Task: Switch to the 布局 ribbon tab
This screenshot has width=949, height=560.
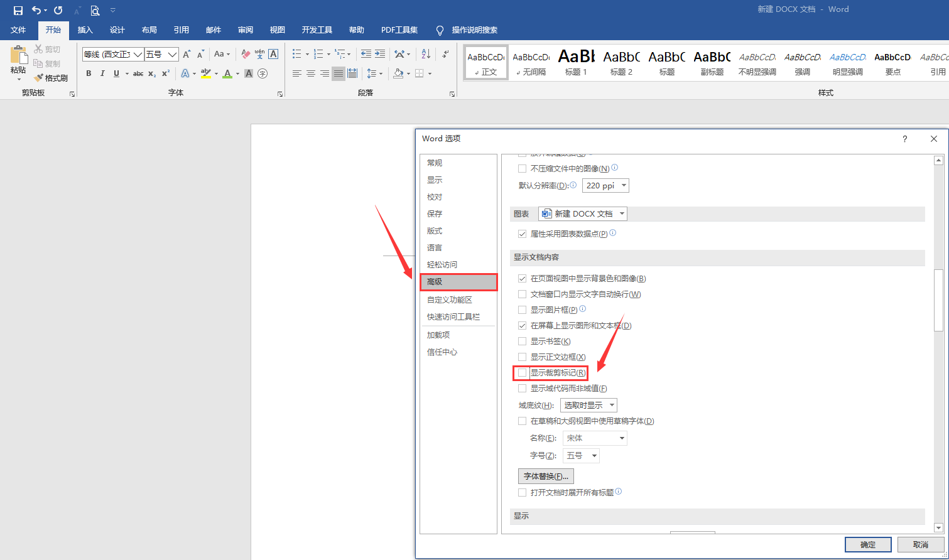Action: tap(149, 30)
